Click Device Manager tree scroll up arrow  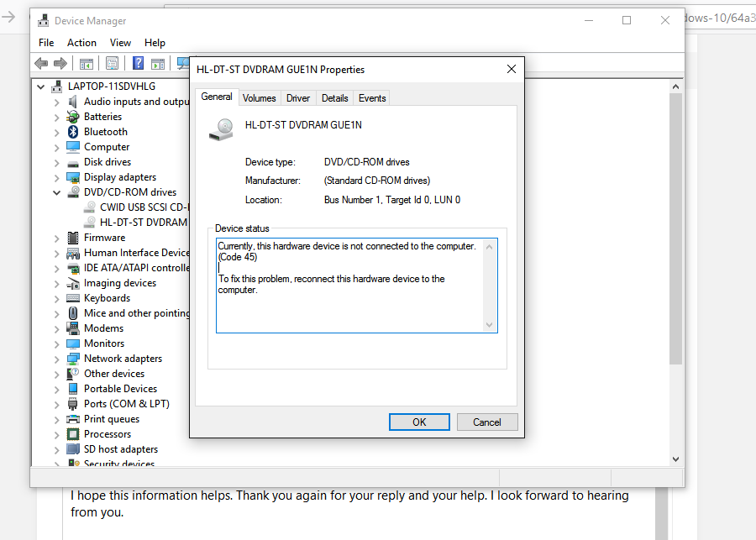click(x=675, y=87)
